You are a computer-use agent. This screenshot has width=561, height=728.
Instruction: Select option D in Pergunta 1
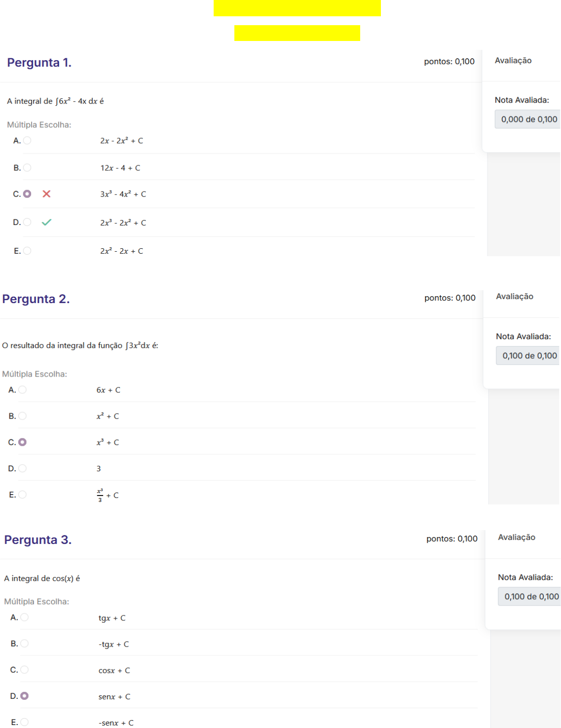(27, 222)
